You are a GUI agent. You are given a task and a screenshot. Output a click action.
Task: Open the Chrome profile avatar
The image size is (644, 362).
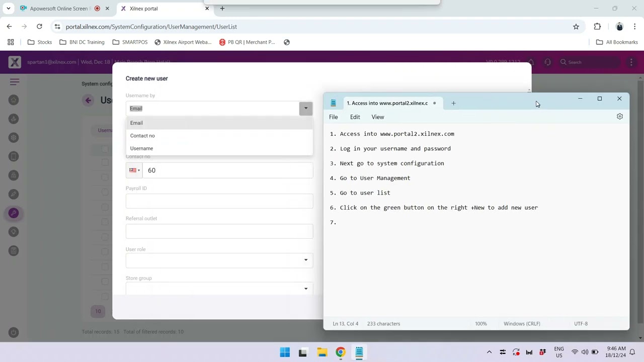coord(619,27)
